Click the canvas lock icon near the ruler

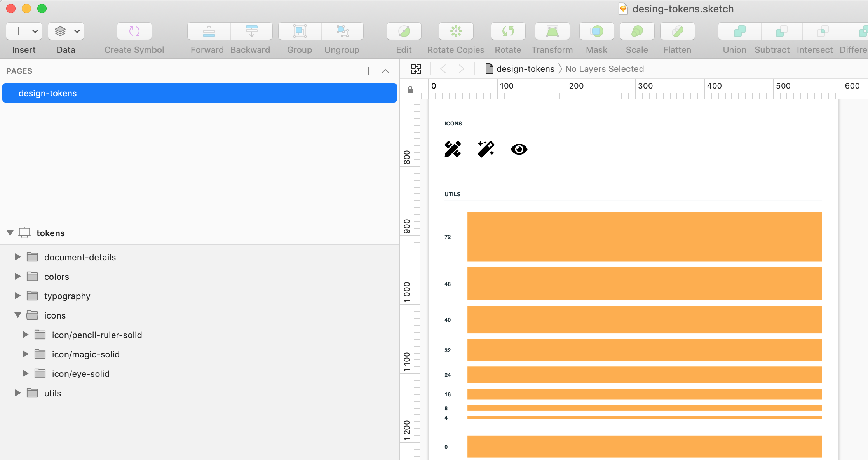point(410,89)
